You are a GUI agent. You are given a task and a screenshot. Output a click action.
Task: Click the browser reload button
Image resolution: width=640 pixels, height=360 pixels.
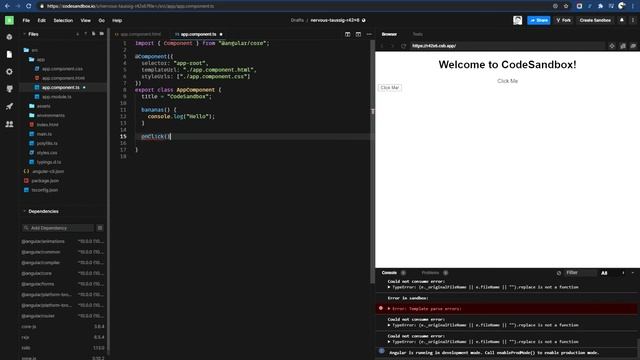coord(28,6)
